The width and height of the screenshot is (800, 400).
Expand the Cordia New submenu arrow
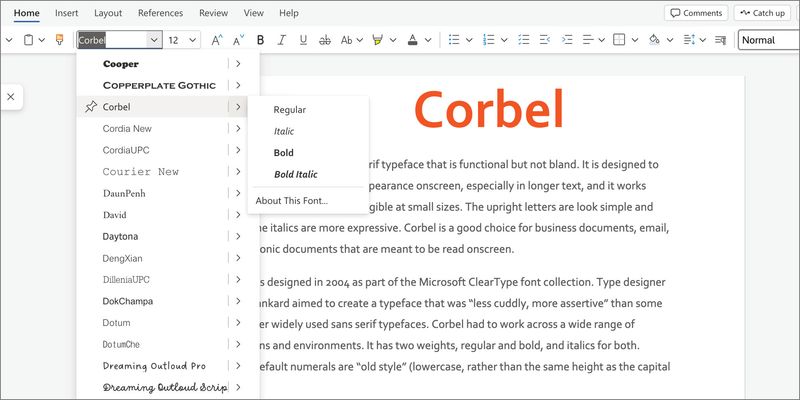(x=238, y=129)
